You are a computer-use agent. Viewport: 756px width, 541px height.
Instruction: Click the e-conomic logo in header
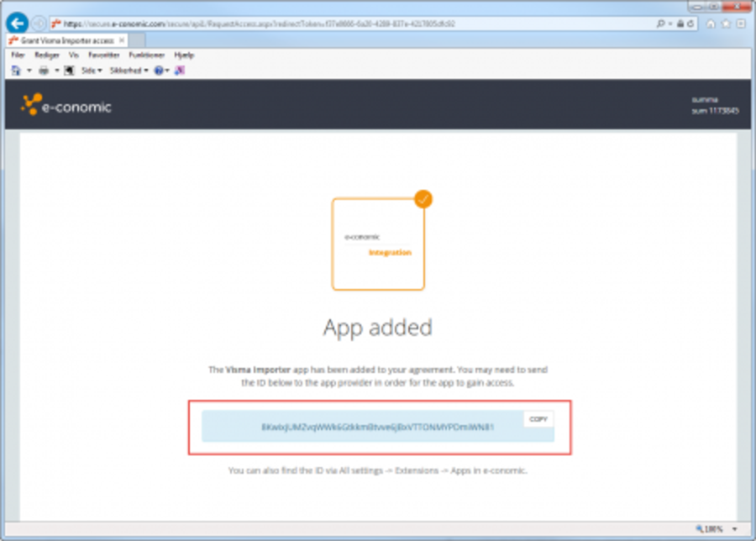[x=66, y=106]
